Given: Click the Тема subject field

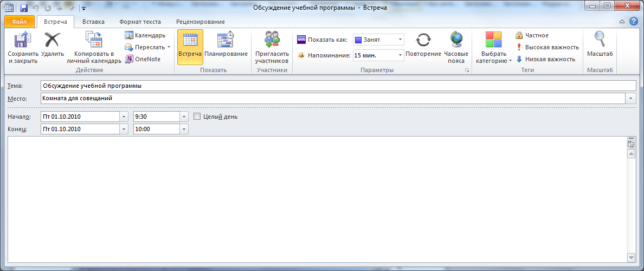Looking at the screenshot, I should coord(338,86).
